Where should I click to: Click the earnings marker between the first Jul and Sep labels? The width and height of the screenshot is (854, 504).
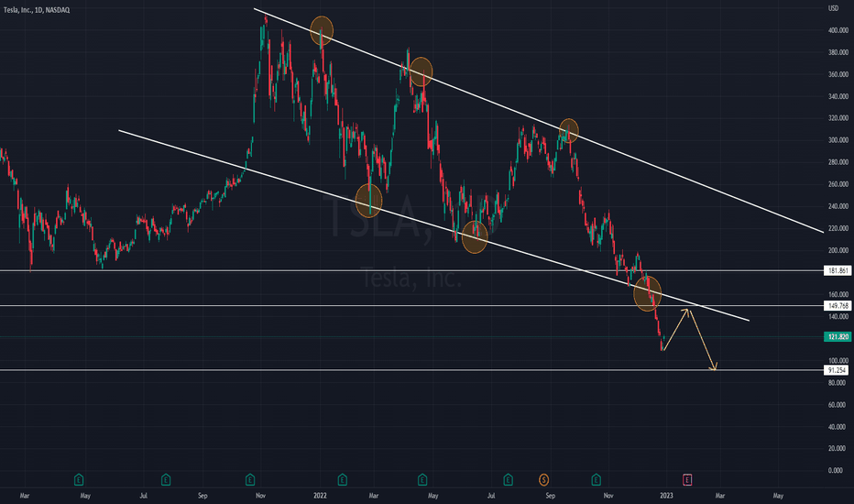pyautogui.click(x=166, y=479)
